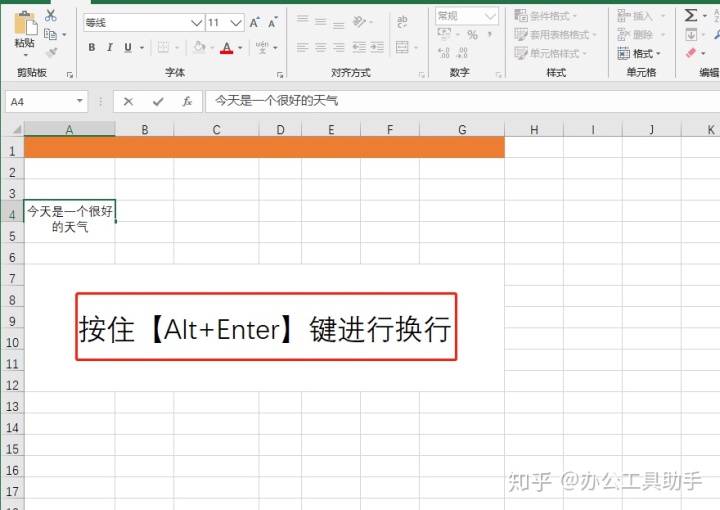Click the Cut scissors icon
The image size is (720, 510).
click(51, 16)
